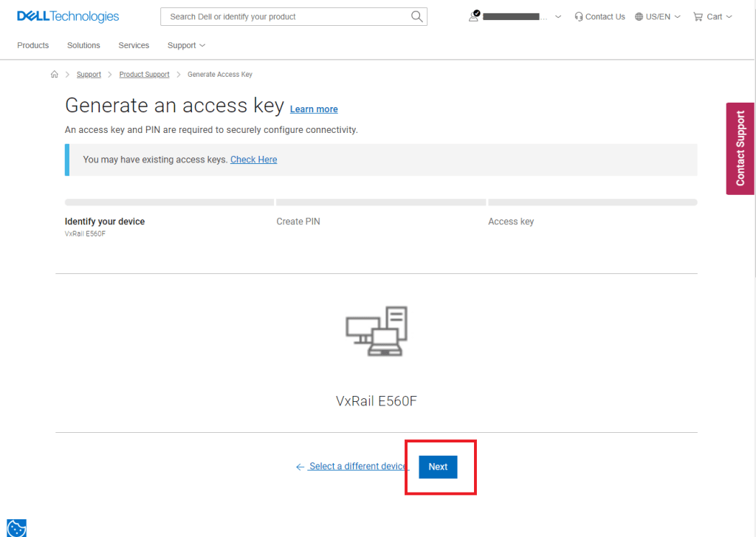Screen dimensions: 756x537
Task: Open the Check Here link
Action: point(253,160)
